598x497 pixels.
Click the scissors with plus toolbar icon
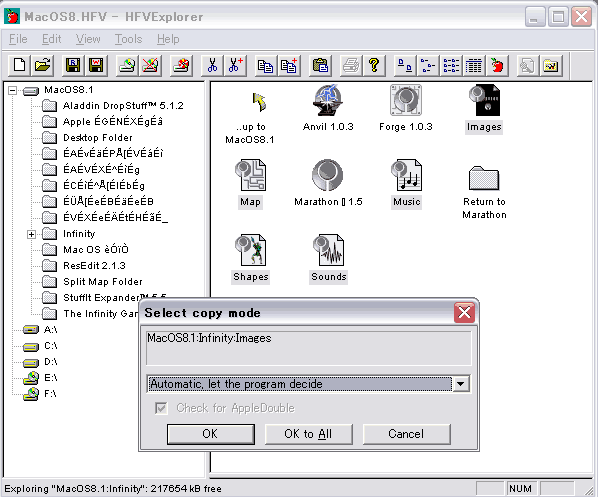tap(235, 65)
